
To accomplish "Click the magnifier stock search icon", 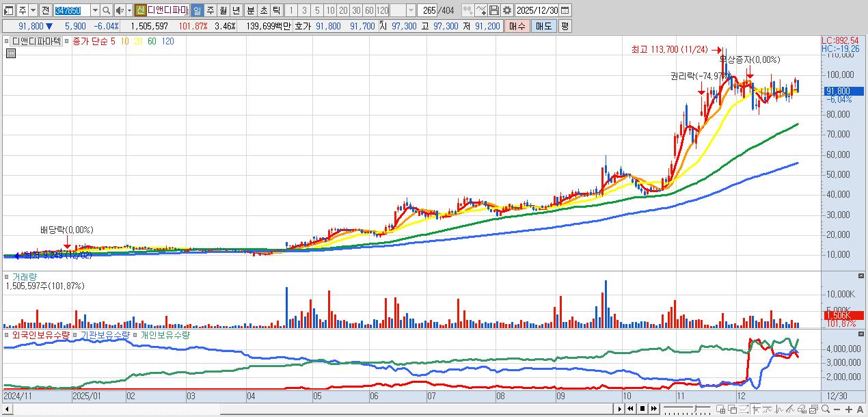I will 107,10.
